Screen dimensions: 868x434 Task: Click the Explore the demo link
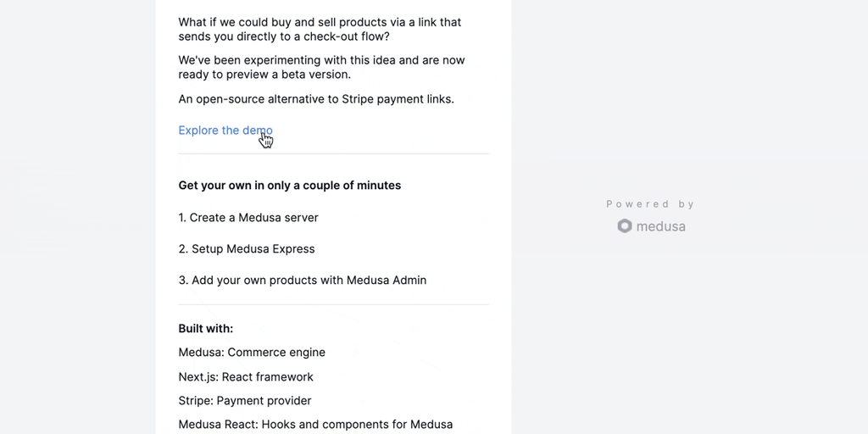click(225, 131)
